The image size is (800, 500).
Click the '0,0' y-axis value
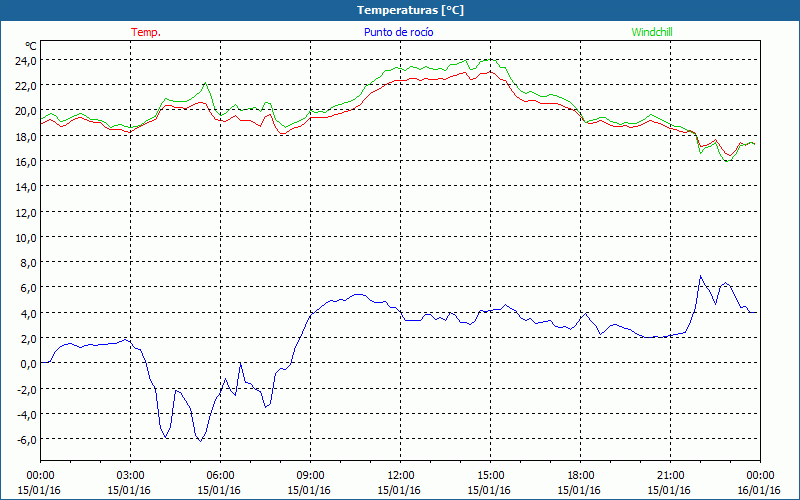click(x=29, y=364)
